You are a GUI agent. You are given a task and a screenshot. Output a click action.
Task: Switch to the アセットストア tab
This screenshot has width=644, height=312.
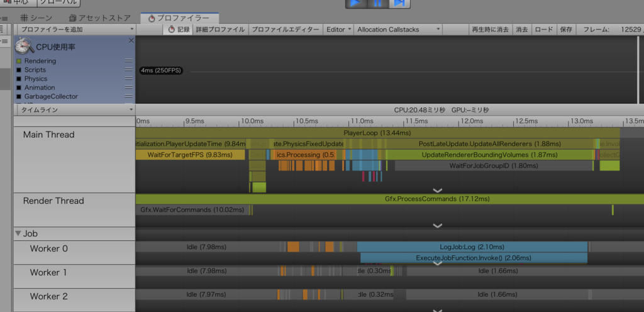click(99, 18)
